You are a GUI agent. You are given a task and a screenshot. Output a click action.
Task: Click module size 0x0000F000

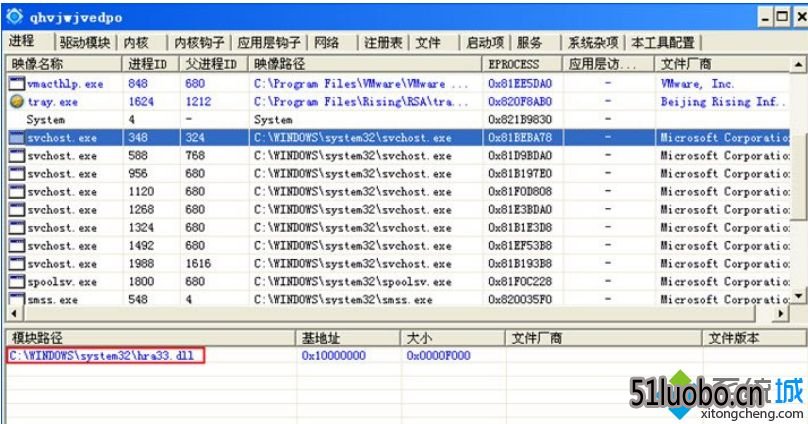pos(439,355)
